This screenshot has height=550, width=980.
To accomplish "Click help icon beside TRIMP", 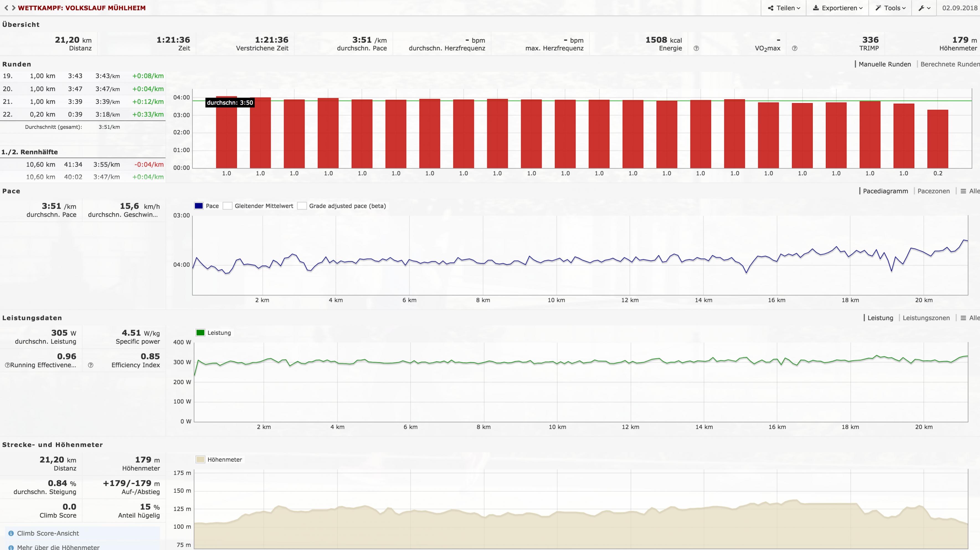I will tap(794, 48).
